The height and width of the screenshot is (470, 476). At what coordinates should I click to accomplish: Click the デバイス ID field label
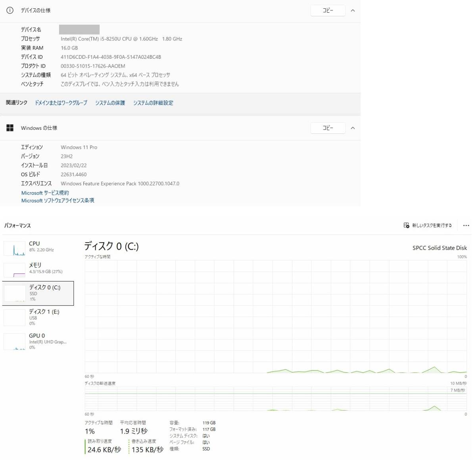(32, 57)
